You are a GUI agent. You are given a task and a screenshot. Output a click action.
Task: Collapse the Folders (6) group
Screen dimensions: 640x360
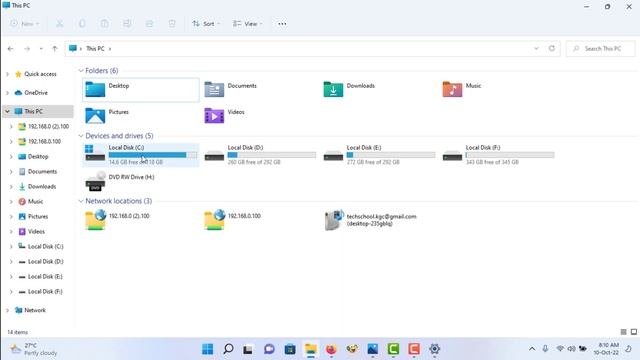[x=81, y=71]
